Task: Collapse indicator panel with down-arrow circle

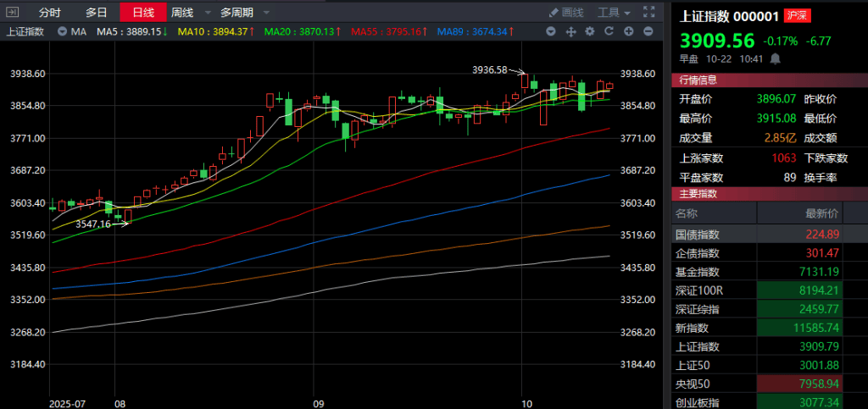Action: click(550, 31)
